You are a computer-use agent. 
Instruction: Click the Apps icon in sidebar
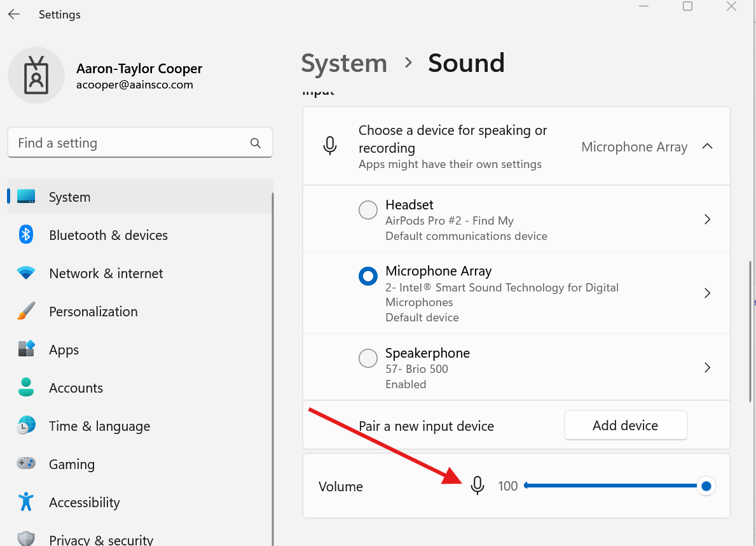pos(26,349)
